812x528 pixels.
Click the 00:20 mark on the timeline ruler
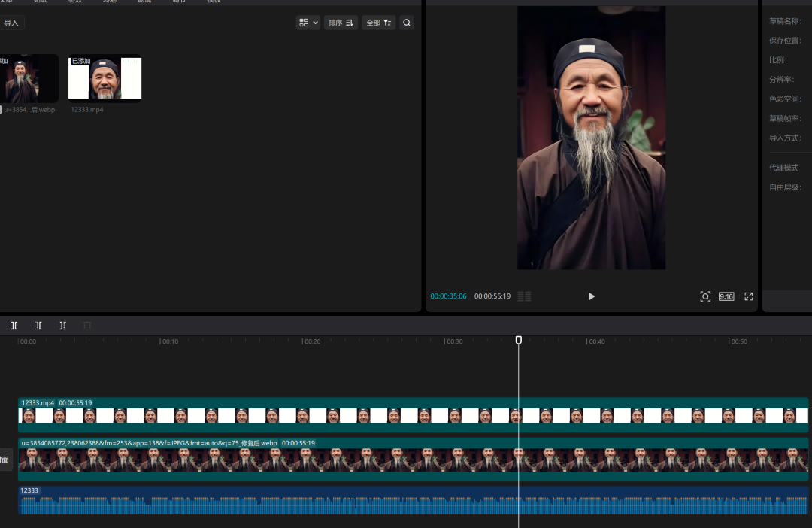click(312, 341)
